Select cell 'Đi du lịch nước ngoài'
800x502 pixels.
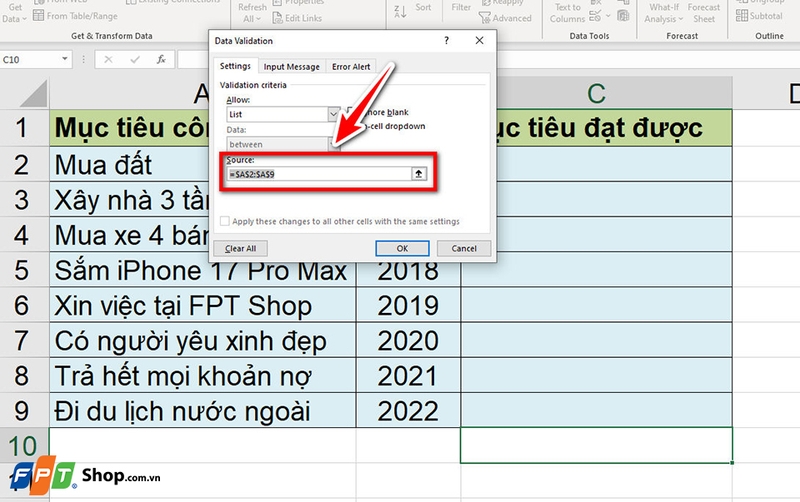tap(203, 411)
